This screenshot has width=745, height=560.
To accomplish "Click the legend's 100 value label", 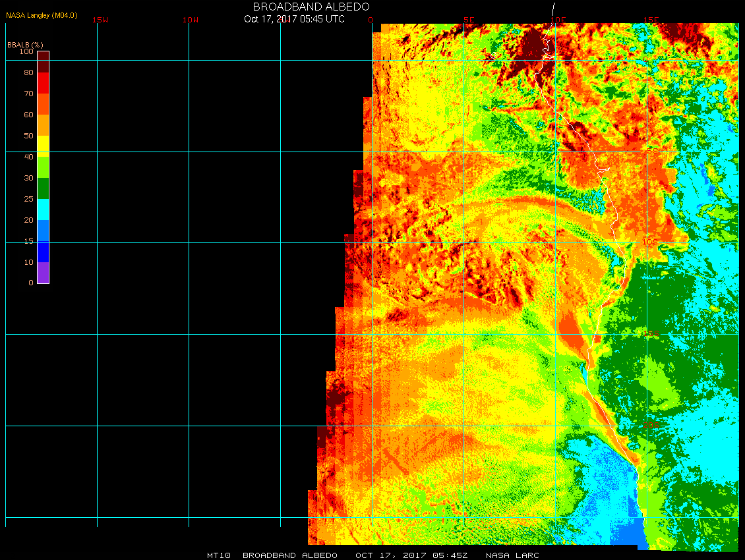I will coord(26,51).
